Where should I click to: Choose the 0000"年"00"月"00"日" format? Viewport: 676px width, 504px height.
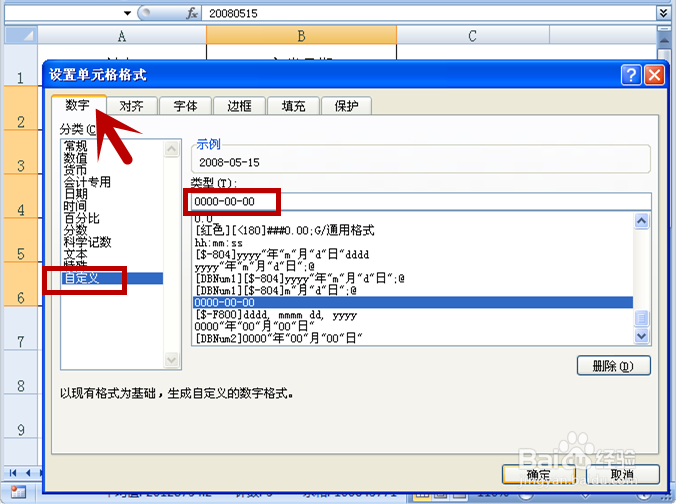pyautogui.click(x=254, y=327)
